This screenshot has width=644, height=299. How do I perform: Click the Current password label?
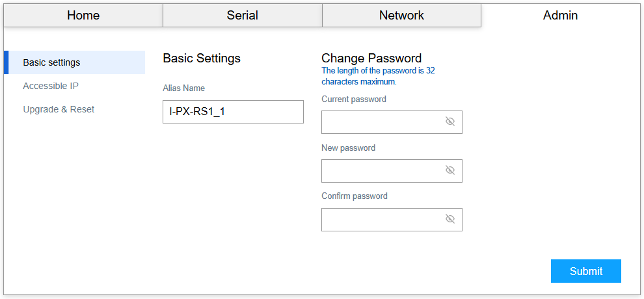[x=354, y=99]
